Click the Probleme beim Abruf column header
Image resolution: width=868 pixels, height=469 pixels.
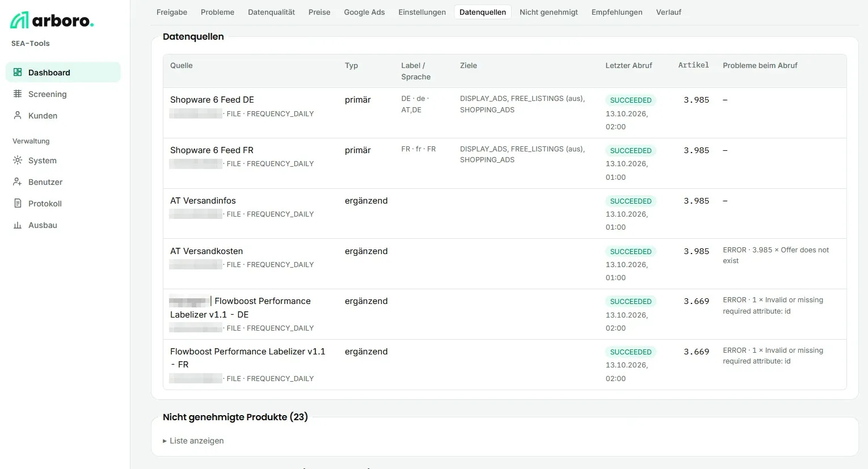[x=760, y=65]
